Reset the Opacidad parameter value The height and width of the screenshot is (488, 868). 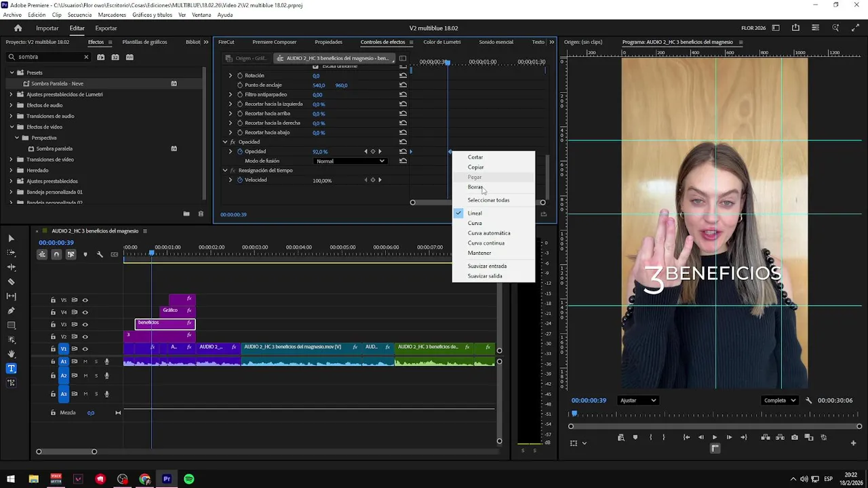pyautogui.click(x=403, y=151)
